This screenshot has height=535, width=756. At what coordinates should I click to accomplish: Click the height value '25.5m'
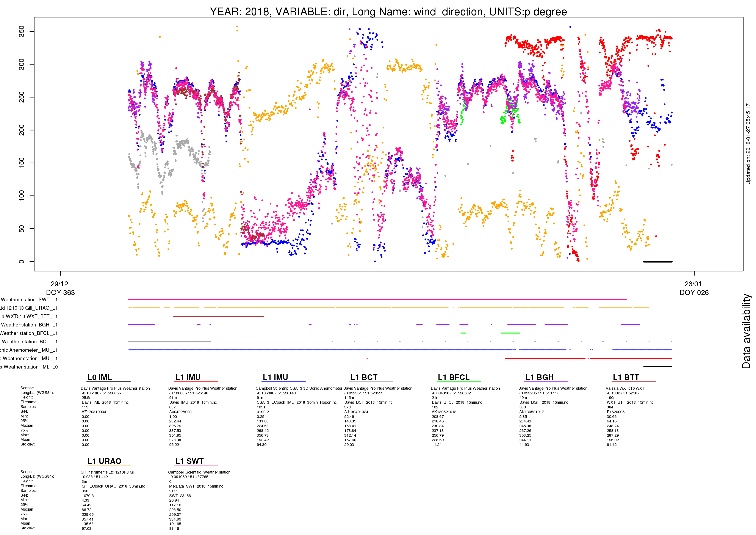pyautogui.click(x=87, y=398)
